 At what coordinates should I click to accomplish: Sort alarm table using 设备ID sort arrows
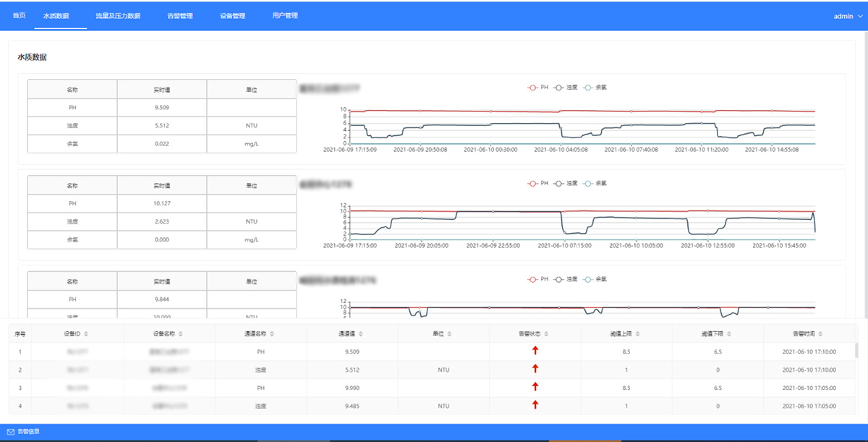point(87,334)
